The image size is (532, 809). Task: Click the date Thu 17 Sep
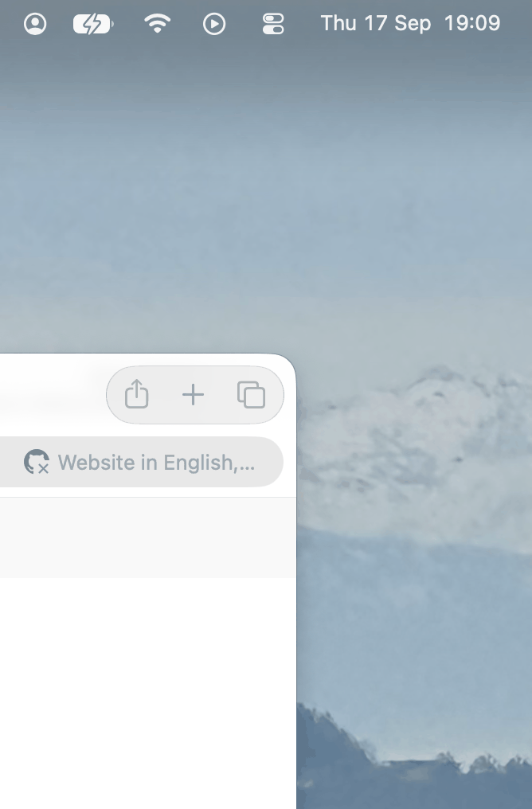(x=376, y=23)
